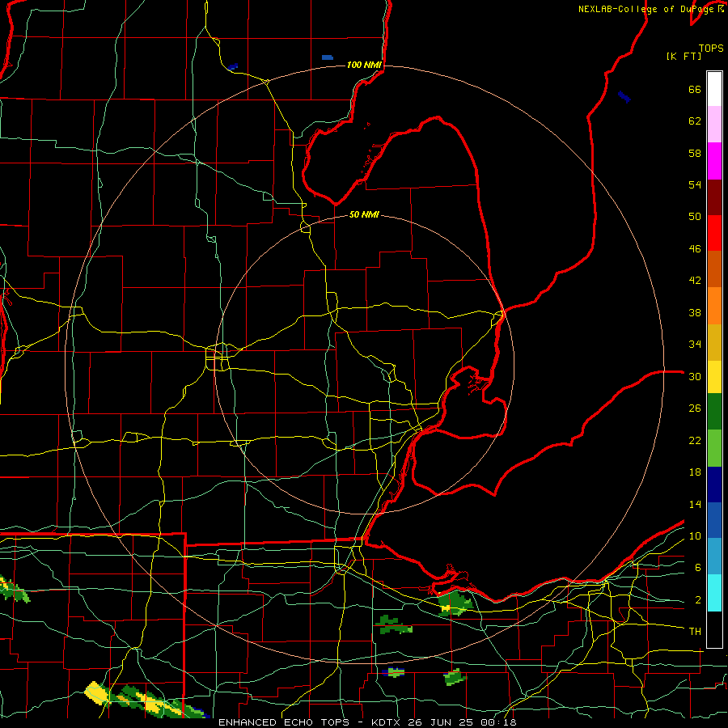Image resolution: width=728 pixels, height=728 pixels.
Task: Select the sky blue legend band
Action: click(714, 557)
